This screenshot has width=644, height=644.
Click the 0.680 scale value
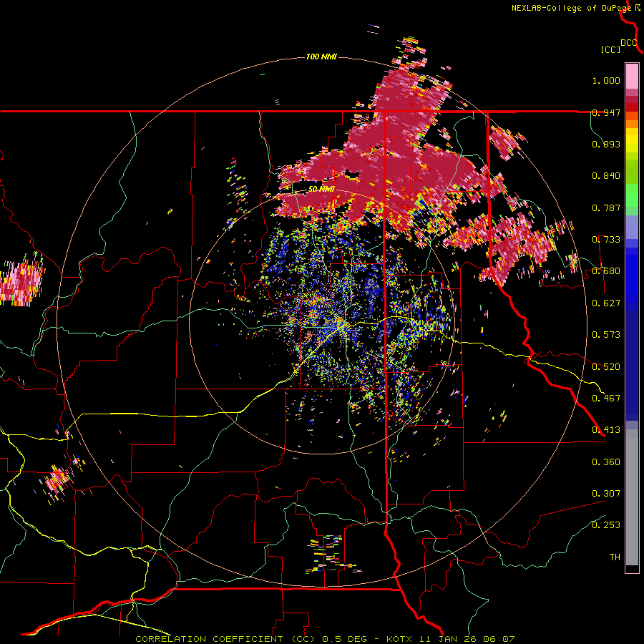tap(606, 271)
